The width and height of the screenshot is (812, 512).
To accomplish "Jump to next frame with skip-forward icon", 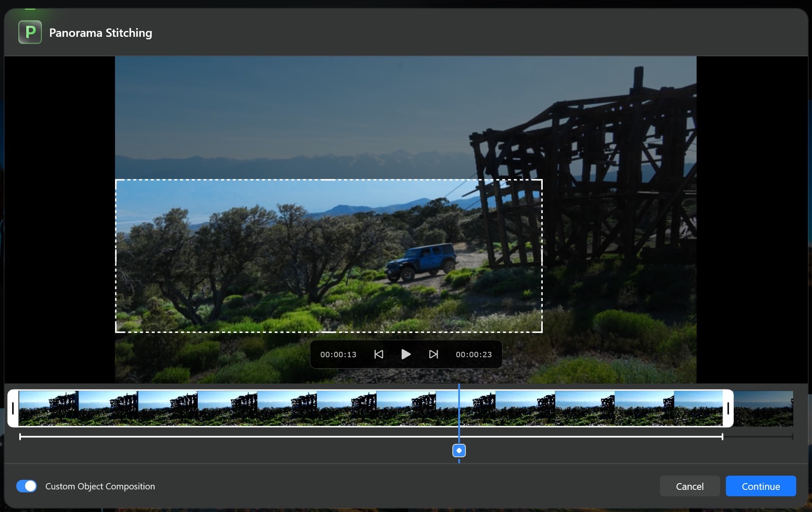I will click(433, 354).
